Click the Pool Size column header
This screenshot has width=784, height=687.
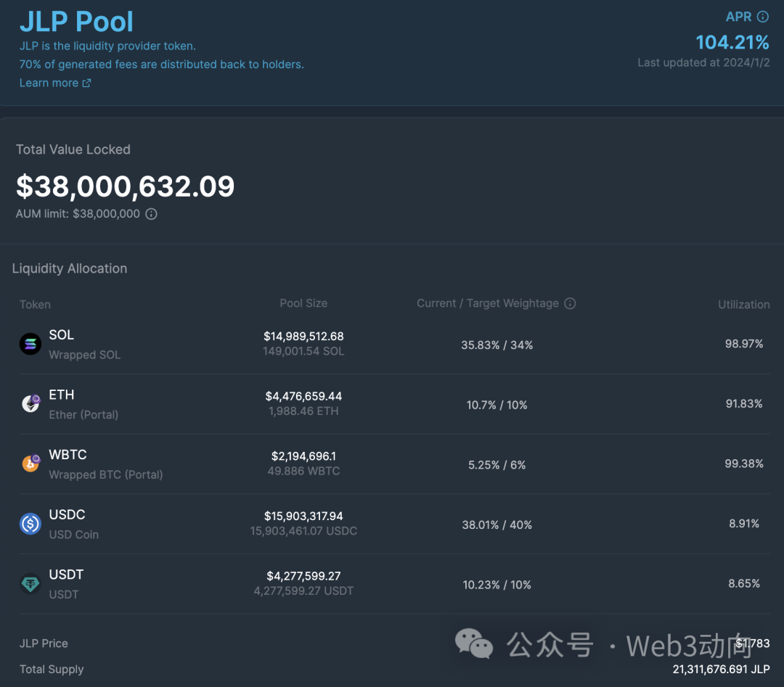pos(303,303)
